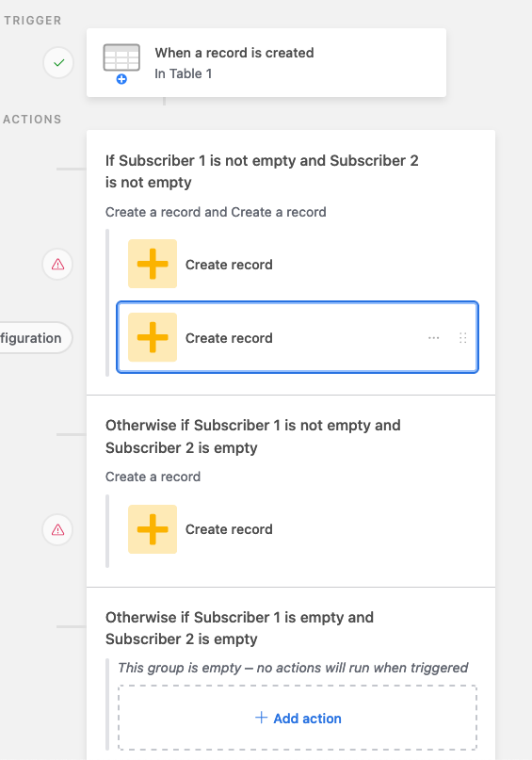Click the table icon in the trigger card
Viewport: 532px width, 760px height.
[x=121, y=57]
